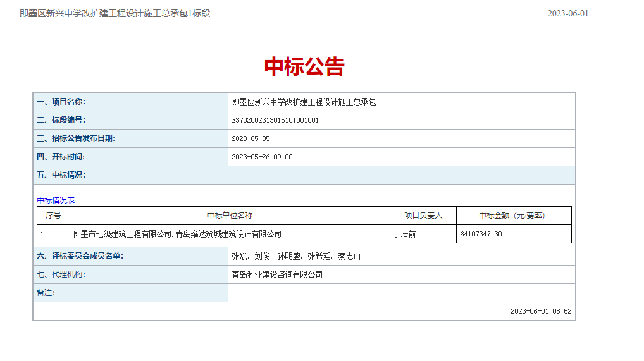
Task: Select the agency name 青岛利业建设咨询有限公司
Action: [277, 274]
